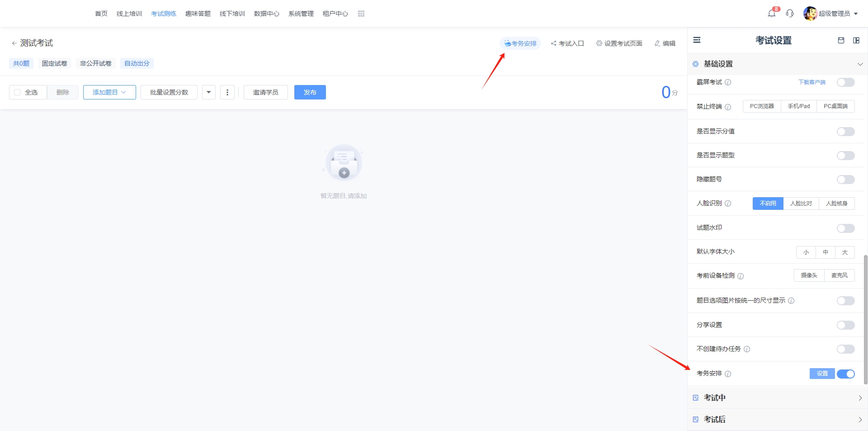
Task: Turn off the 考务安排 toggle
Action: point(845,374)
